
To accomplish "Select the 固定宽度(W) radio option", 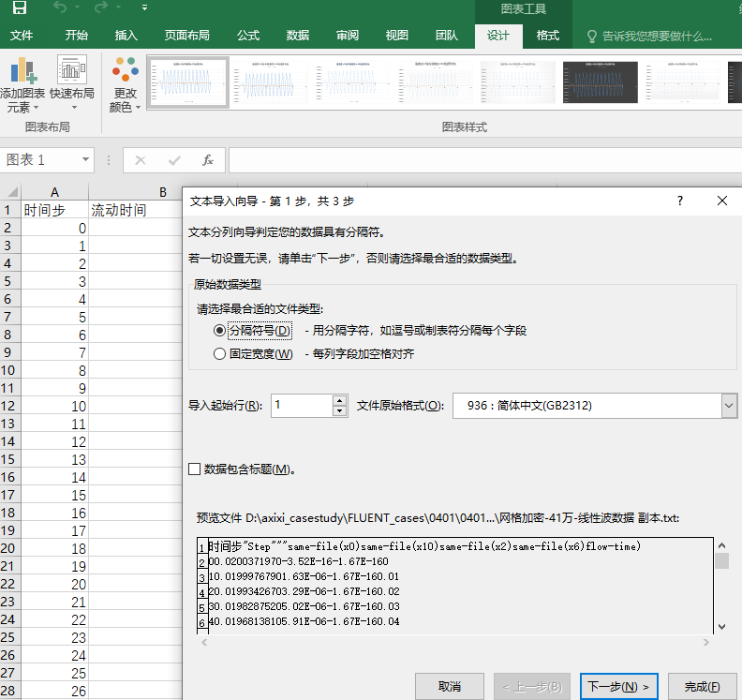I will click(x=219, y=354).
